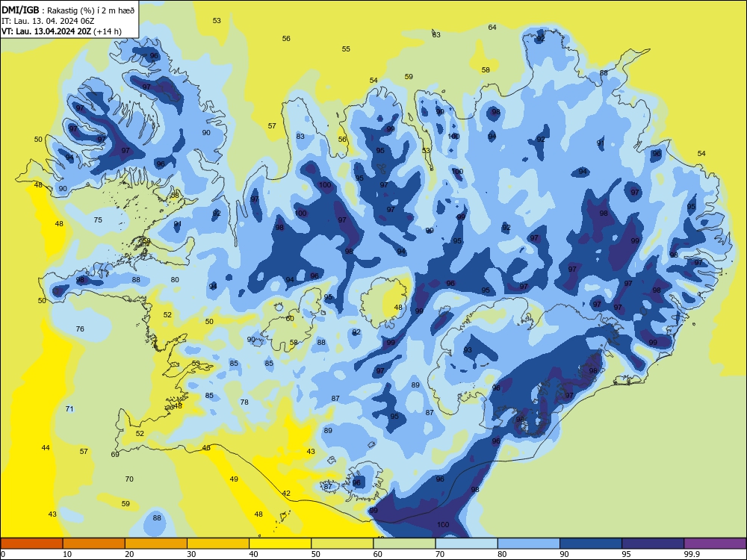Click the map humidity value "83"

(300, 136)
